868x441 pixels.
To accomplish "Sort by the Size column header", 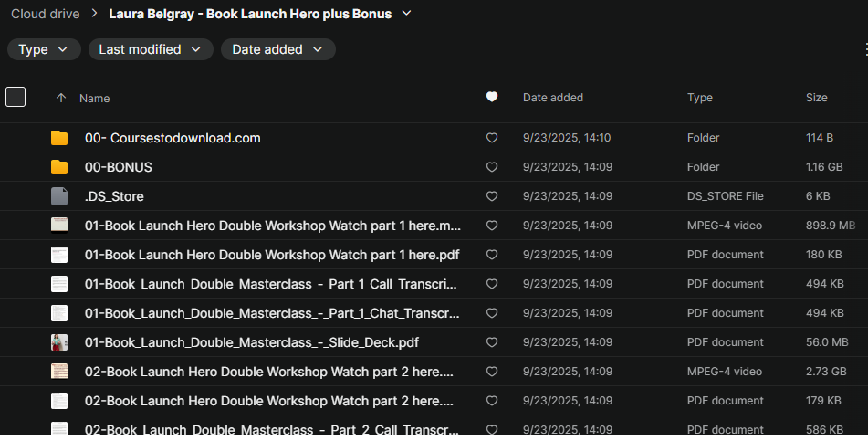I will pos(816,98).
